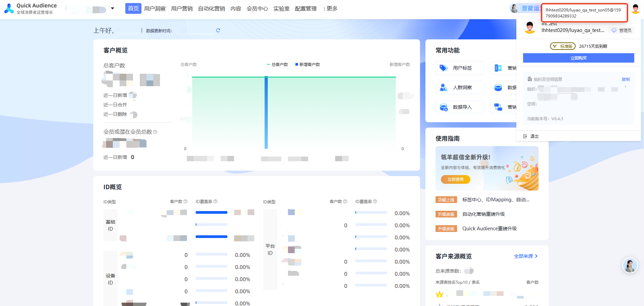Open the 实验室 menu
Screen dimensions: 644x306
pos(282,8)
